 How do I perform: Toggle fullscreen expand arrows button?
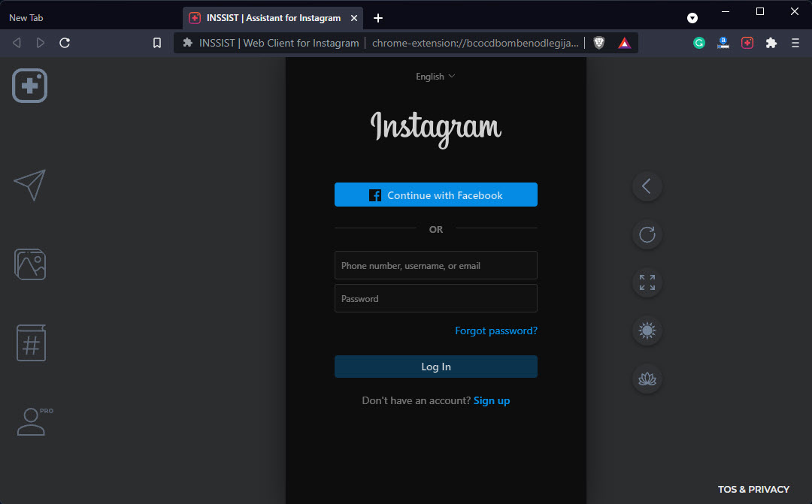647,282
